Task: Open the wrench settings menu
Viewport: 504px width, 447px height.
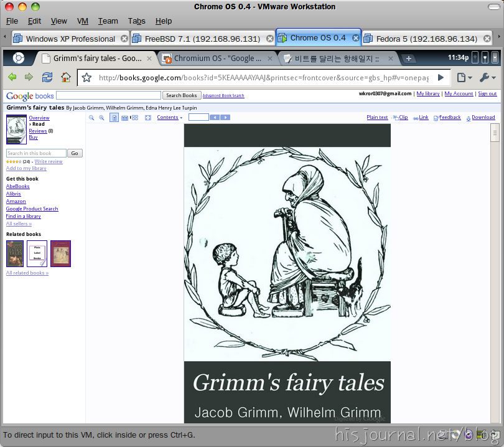Action: point(487,77)
